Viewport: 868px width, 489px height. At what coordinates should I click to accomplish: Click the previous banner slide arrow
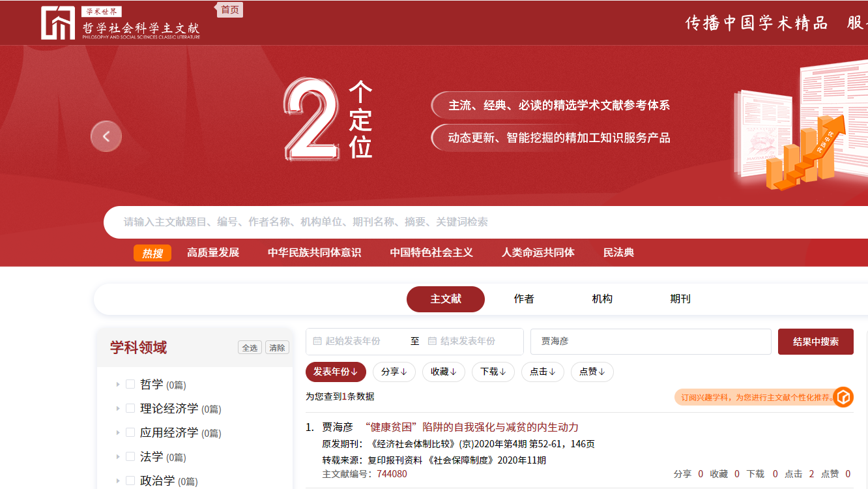106,136
